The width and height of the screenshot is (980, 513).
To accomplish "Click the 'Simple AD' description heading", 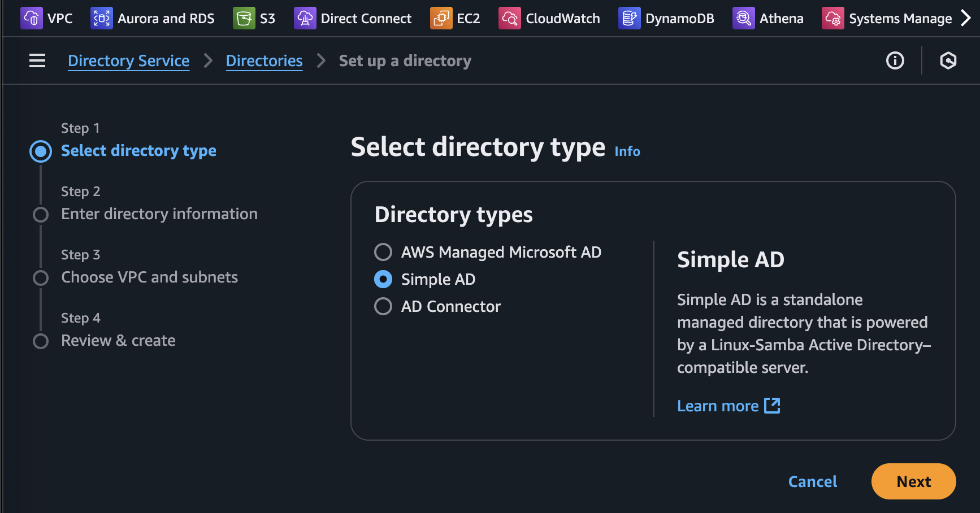I will point(730,260).
